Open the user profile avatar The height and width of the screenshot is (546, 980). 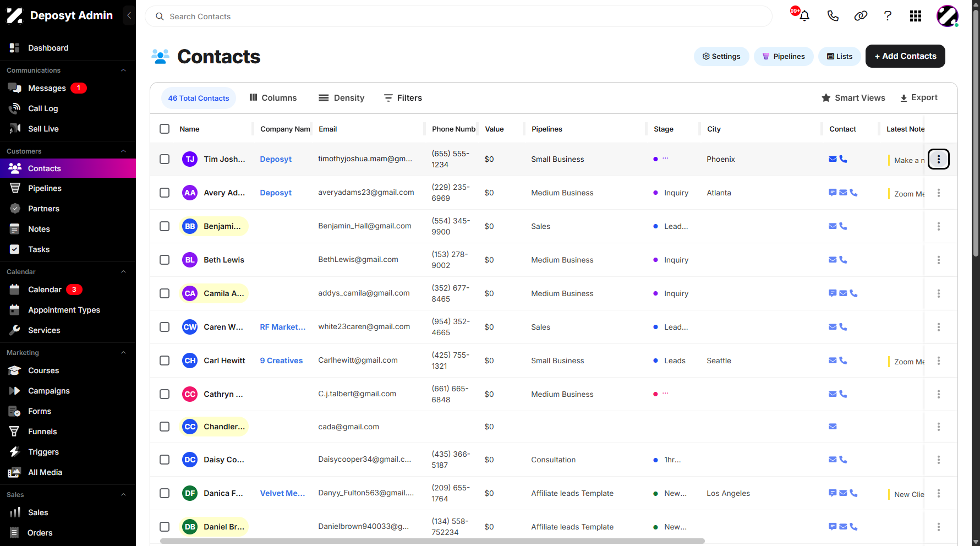click(x=948, y=16)
